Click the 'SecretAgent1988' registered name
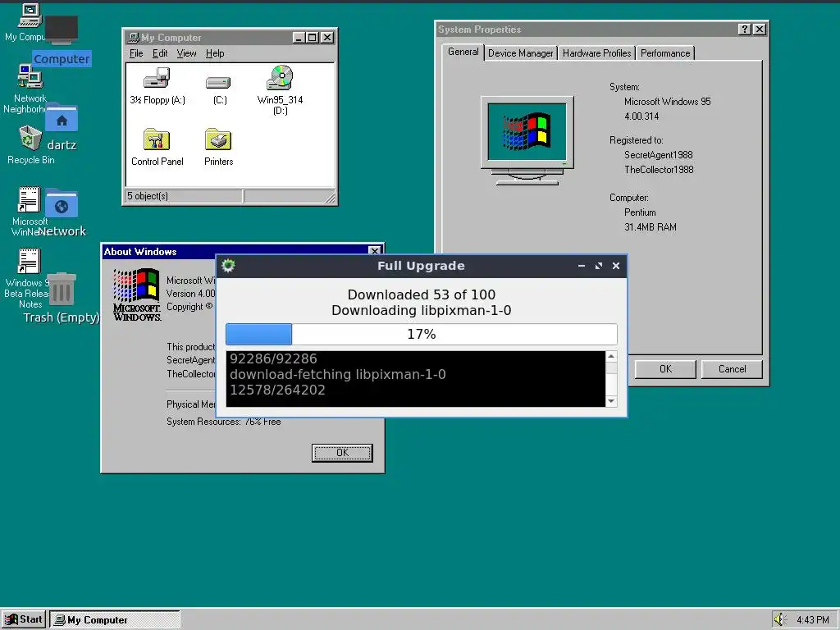This screenshot has width=840, height=630. 659,155
